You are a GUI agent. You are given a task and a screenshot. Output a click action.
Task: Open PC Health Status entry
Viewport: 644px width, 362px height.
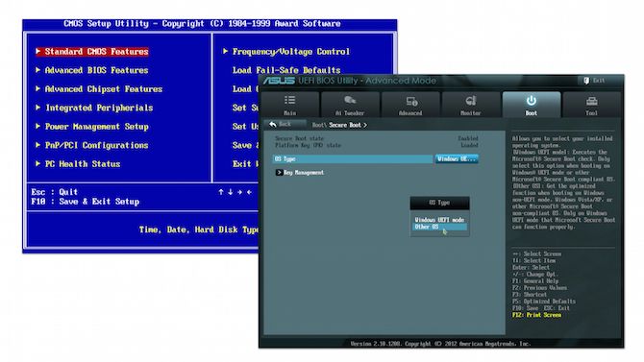click(83, 164)
